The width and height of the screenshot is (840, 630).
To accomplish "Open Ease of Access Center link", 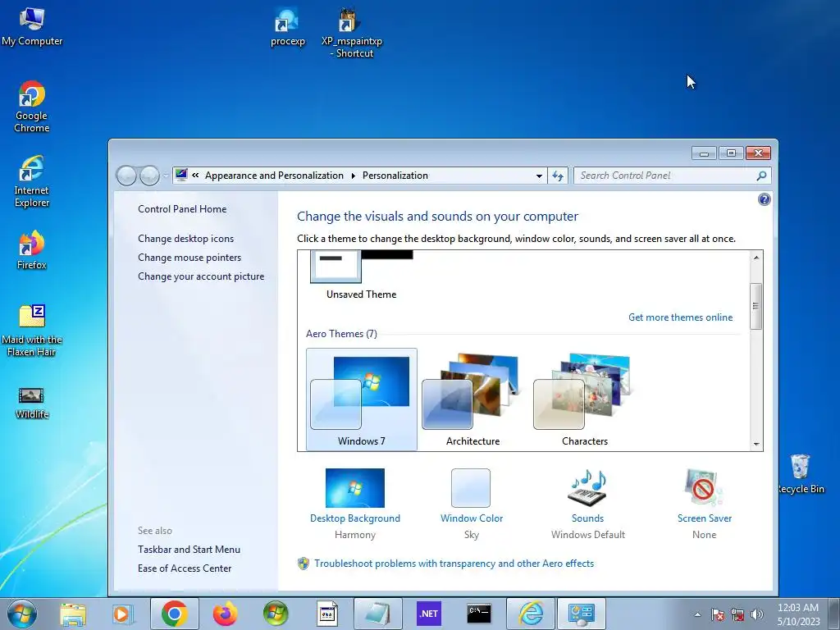I will (185, 568).
